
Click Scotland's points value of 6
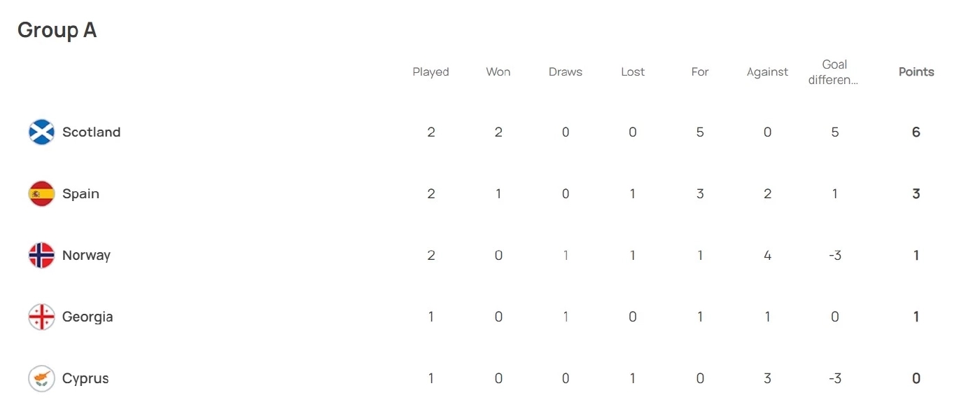(916, 132)
